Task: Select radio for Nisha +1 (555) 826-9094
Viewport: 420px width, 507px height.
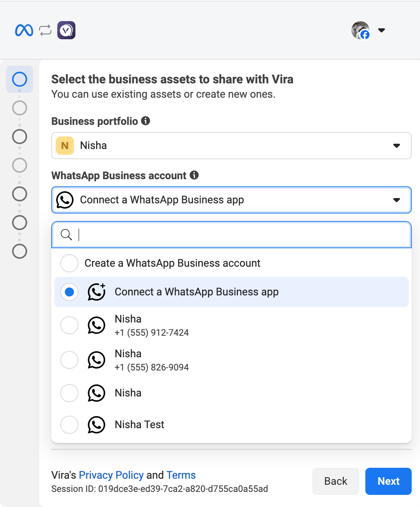Action: [x=69, y=360]
